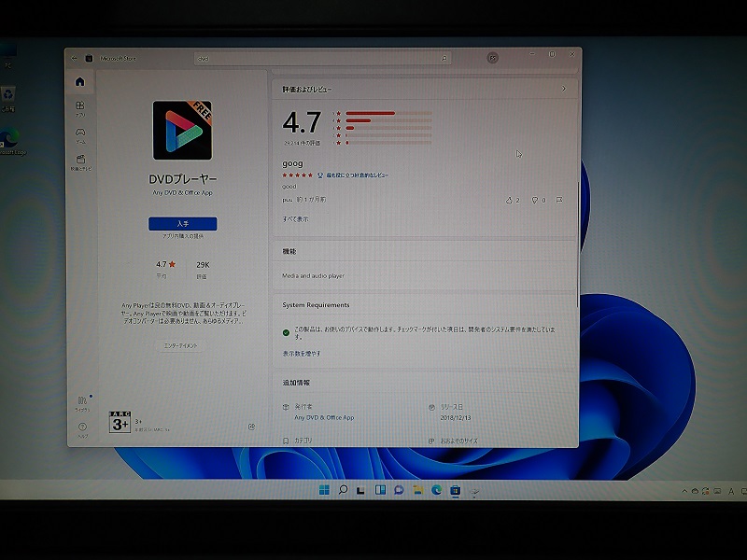Open the user profile avatar
The width and height of the screenshot is (747, 560).
(493, 58)
